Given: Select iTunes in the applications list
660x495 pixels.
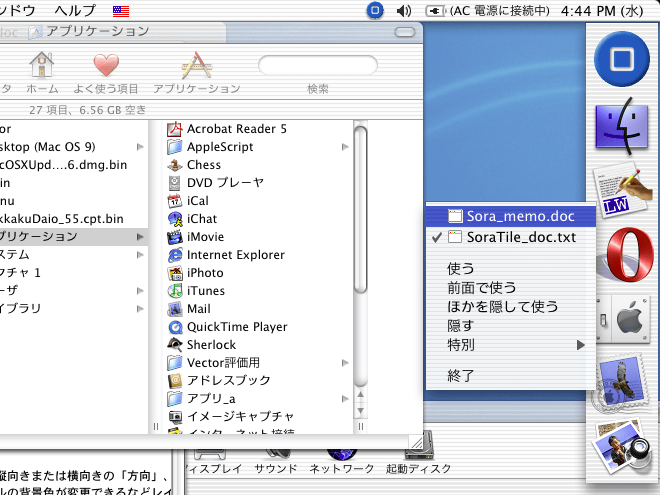Looking at the screenshot, I should click(x=196, y=291).
